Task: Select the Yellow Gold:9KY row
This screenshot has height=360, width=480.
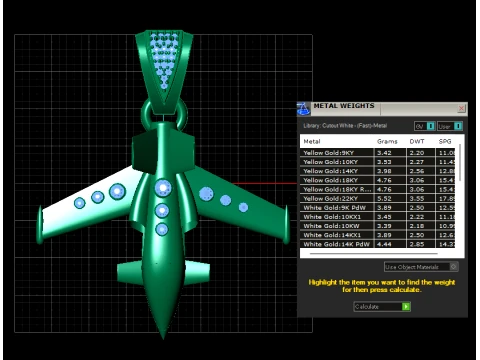Action: [378, 153]
